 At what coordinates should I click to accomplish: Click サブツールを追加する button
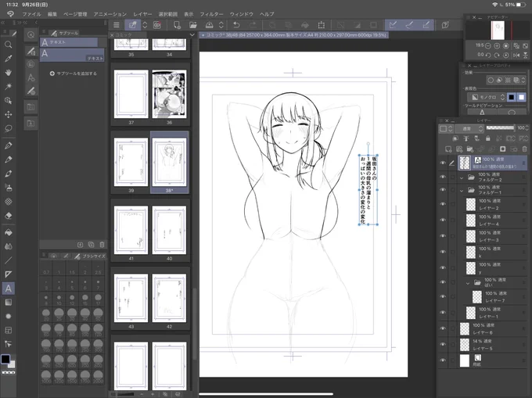click(74, 74)
